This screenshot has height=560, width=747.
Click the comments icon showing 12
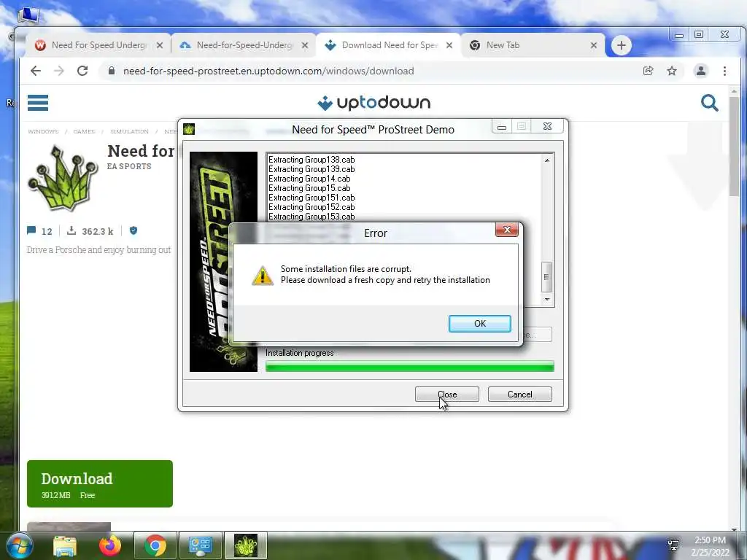[31, 231]
